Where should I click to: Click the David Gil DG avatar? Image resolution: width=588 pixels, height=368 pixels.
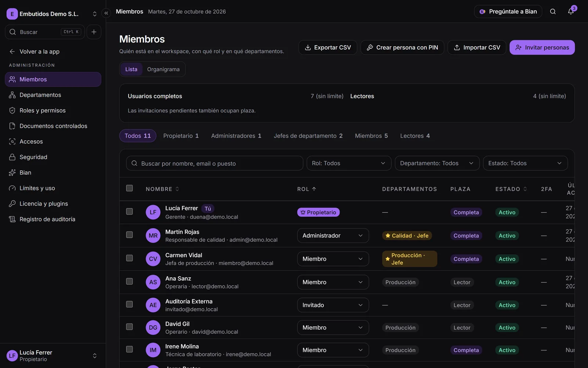[x=153, y=328]
